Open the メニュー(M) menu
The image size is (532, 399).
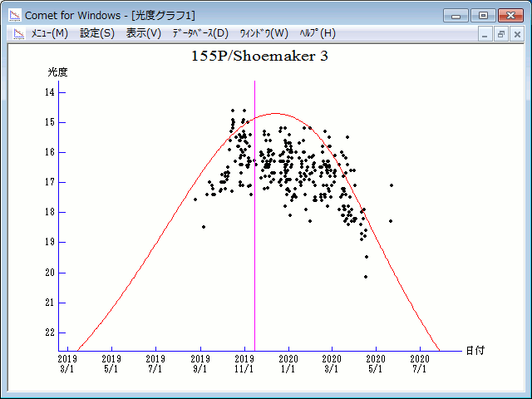[x=49, y=33]
